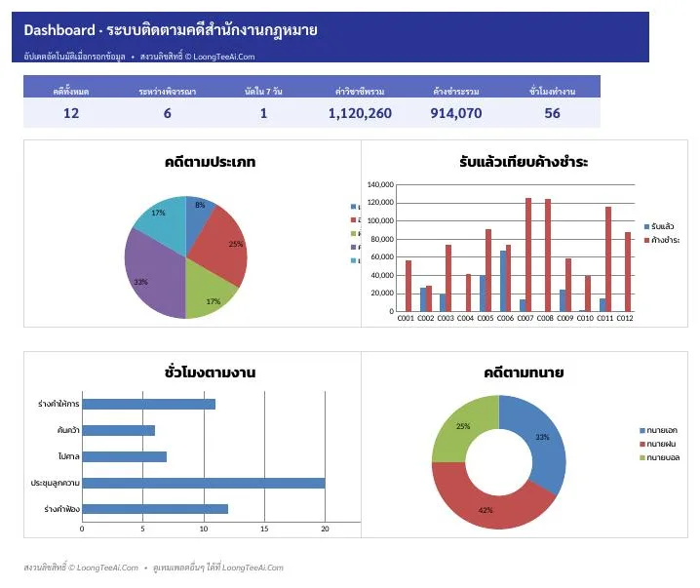
Task: Click the blue bar for C006
Action: pos(503,281)
